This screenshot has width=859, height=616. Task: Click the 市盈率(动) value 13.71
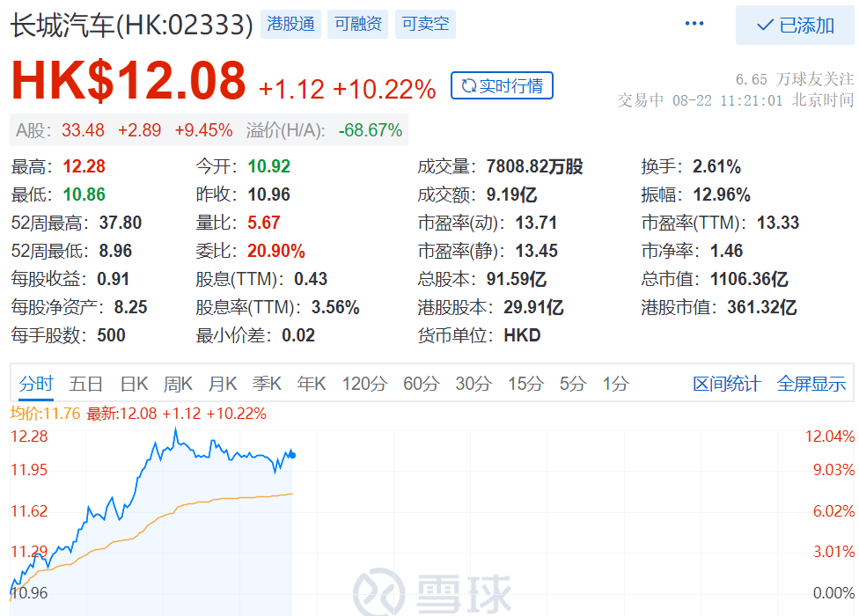pyautogui.click(x=536, y=223)
